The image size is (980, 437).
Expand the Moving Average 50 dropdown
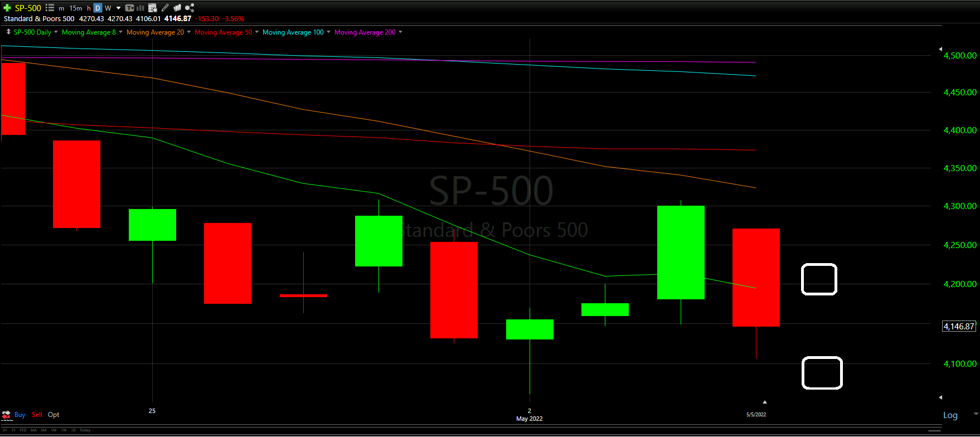[257, 32]
